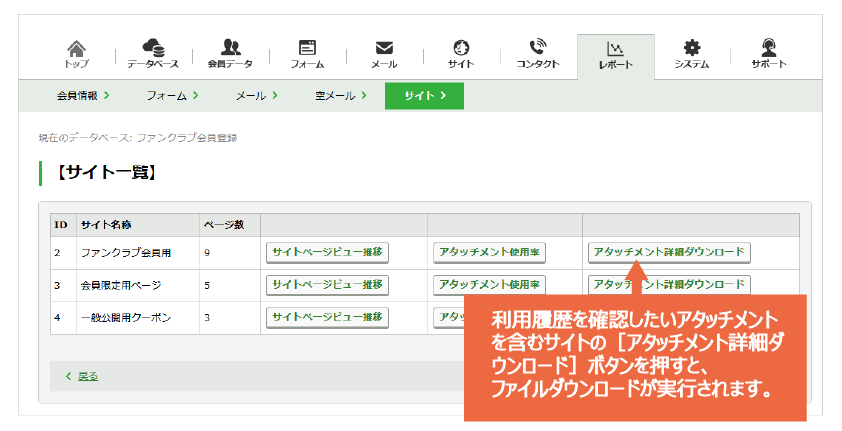Select the コンタクト phone icon

tap(538, 47)
